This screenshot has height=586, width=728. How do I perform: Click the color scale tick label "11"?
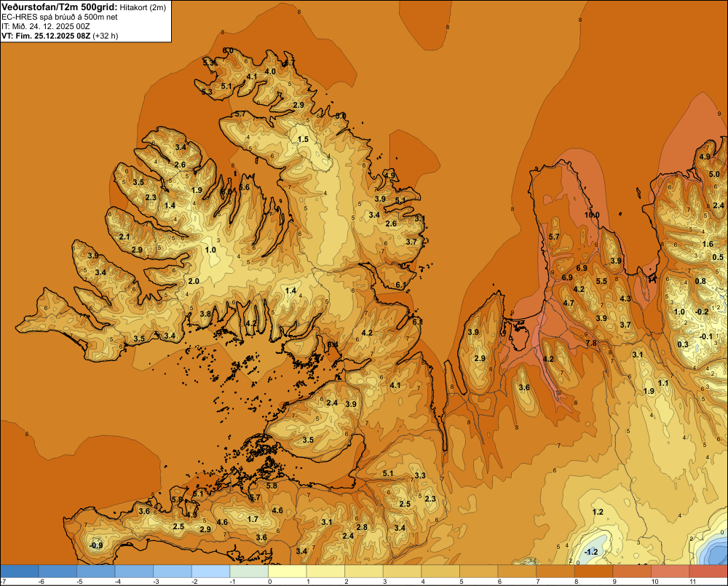coord(692,582)
